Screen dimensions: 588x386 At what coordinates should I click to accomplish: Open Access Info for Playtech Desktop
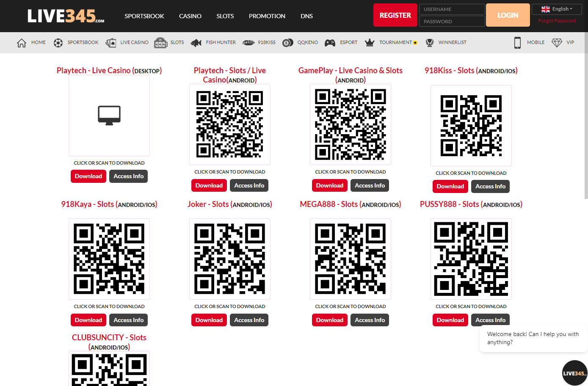129,176
